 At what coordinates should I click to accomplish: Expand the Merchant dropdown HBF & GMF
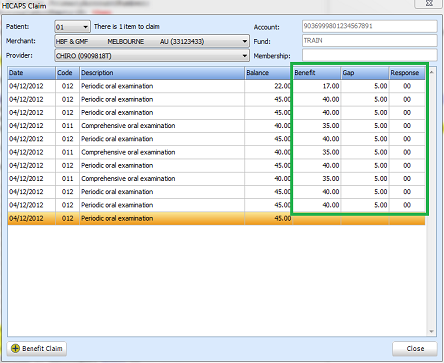[x=152, y=41]
